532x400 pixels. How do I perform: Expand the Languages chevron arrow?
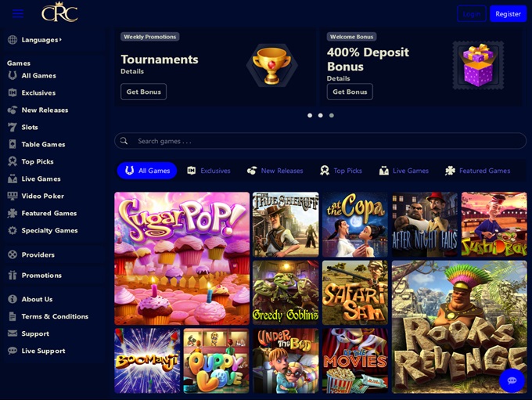(60, 39)
